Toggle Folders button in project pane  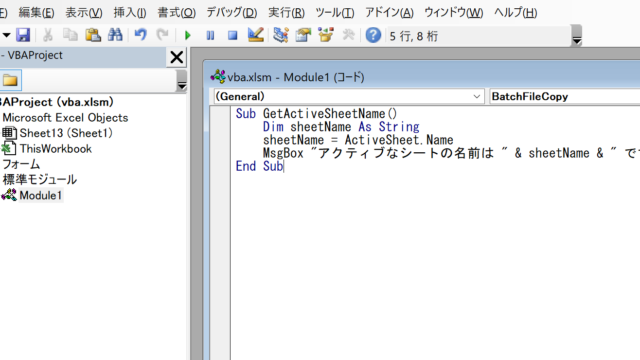point(10,80)
